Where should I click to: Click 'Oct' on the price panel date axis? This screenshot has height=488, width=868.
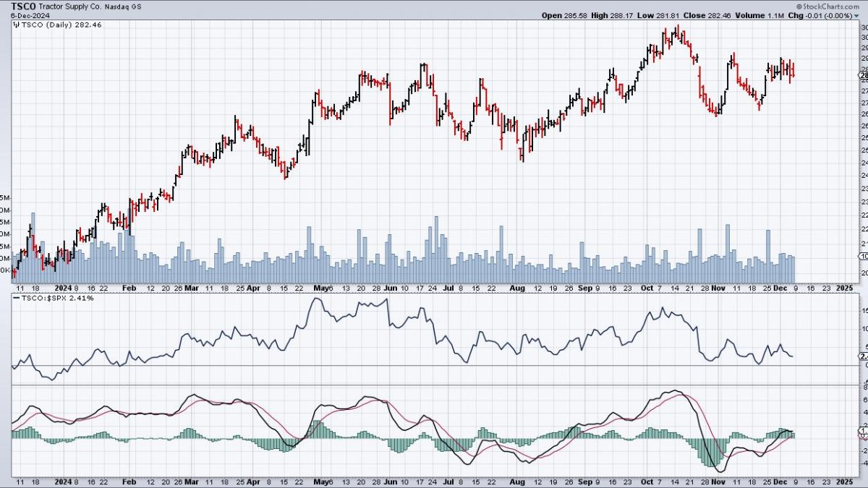click(647, 287)
